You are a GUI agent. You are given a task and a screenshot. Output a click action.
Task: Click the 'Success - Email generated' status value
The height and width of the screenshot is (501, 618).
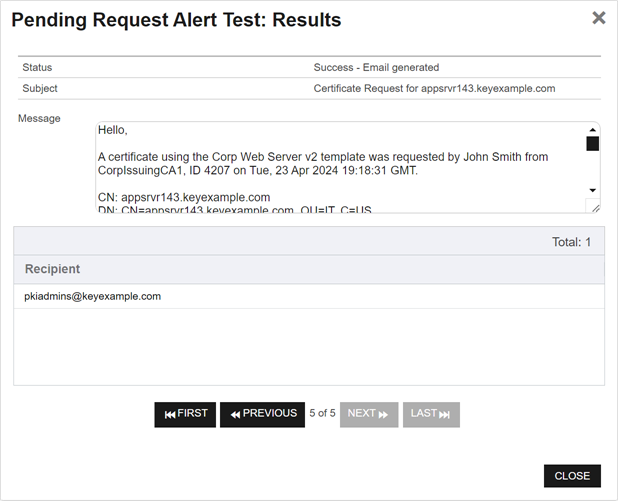(376, 68)
